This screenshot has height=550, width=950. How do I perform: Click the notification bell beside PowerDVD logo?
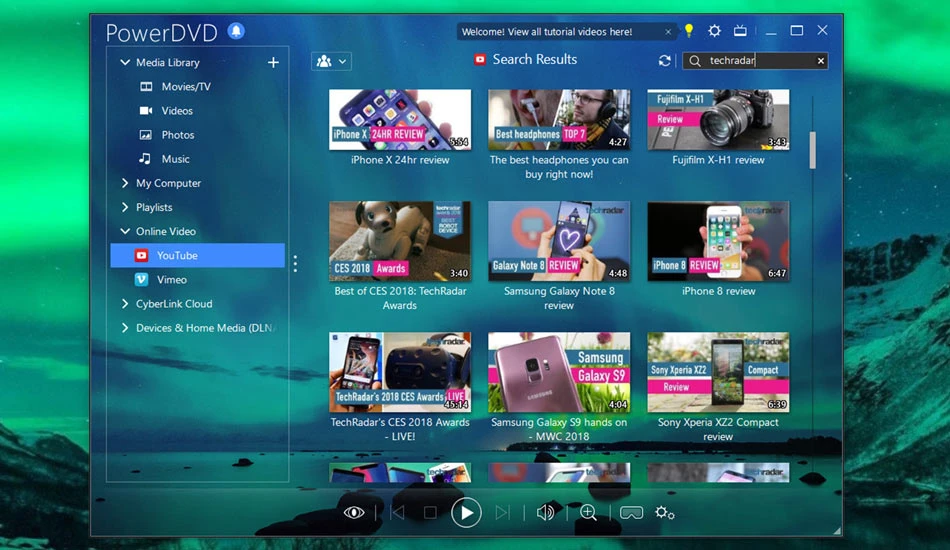point(236,30)
